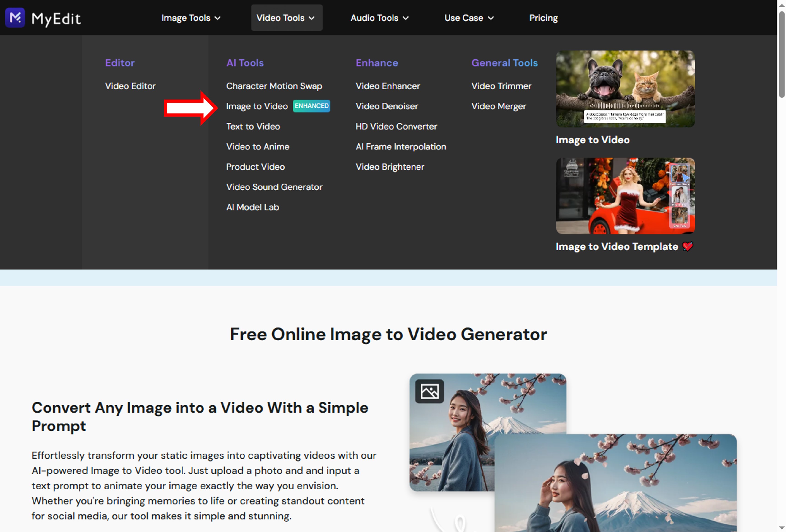Collapse the Video Tools dropdown menu

click(286, 18)
